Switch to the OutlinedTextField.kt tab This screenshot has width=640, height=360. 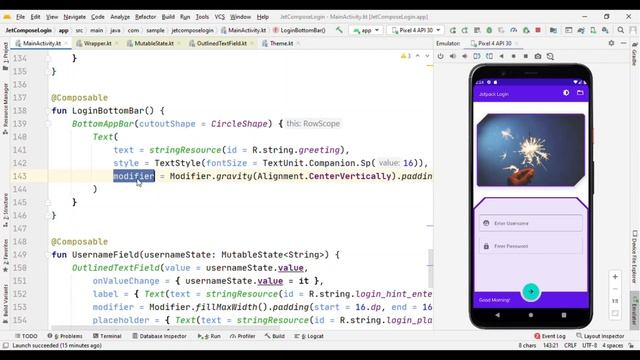point(221,43)
